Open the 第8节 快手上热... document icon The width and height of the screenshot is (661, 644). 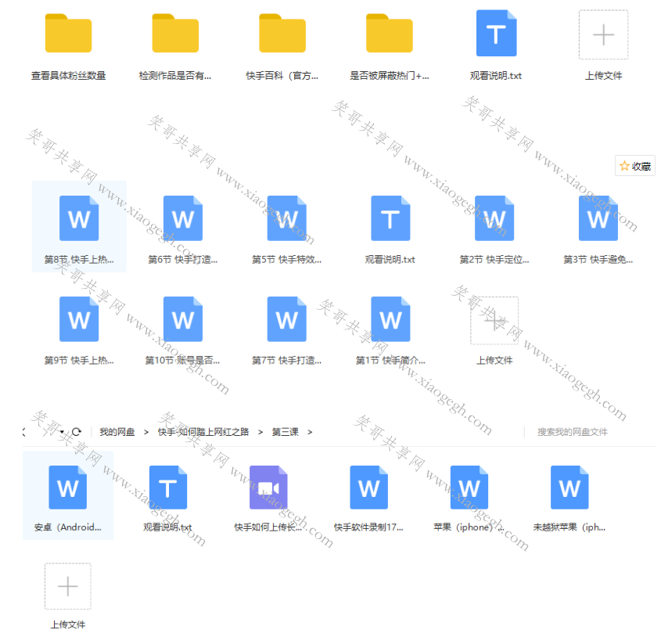click(79, 218)
